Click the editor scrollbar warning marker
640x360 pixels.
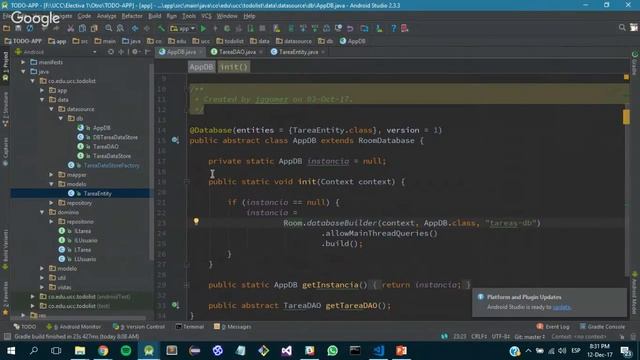626,117
